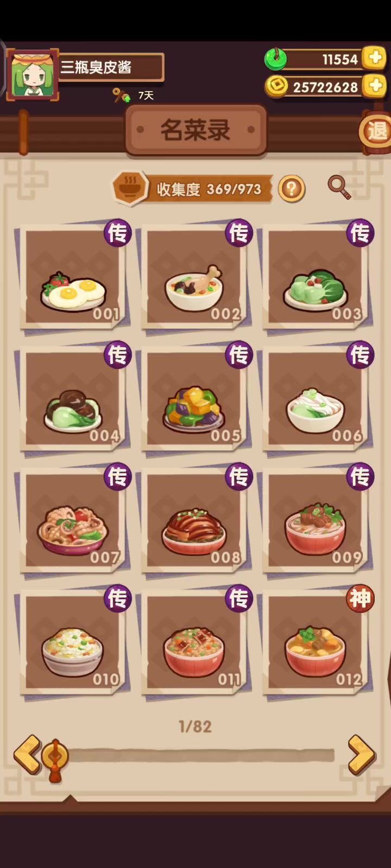The image size is (391, 868).
Task: Tap the green jade currency icon
Action: tap(276, 59)
